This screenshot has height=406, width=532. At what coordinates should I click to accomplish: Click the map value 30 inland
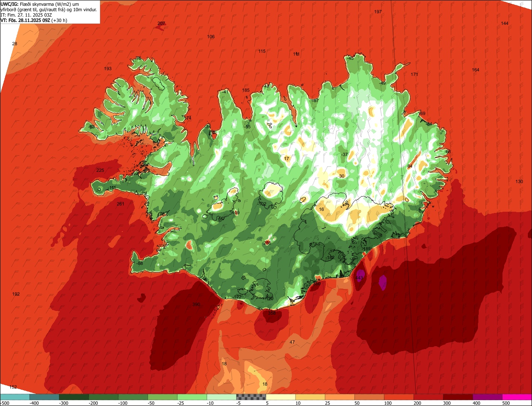(x=342, y=176)
